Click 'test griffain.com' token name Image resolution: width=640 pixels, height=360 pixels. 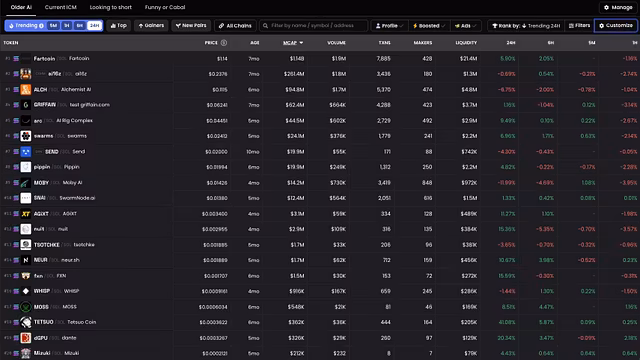90,105
